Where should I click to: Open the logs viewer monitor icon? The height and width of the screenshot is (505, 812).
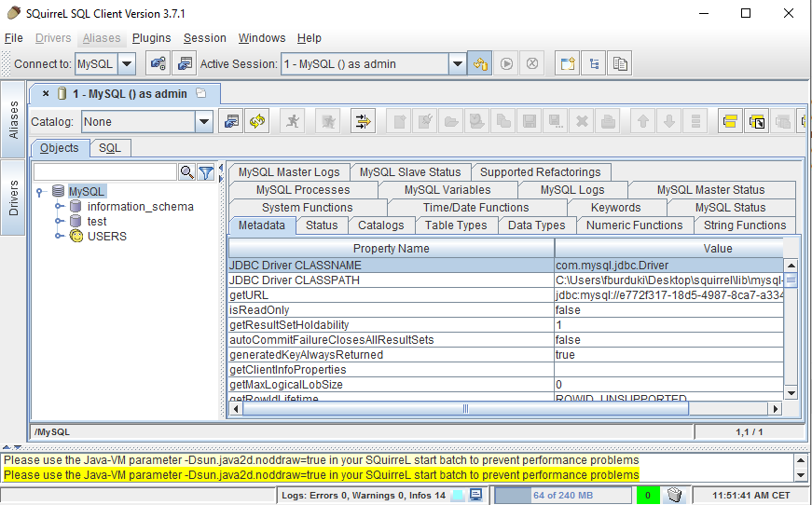[475, 495]
